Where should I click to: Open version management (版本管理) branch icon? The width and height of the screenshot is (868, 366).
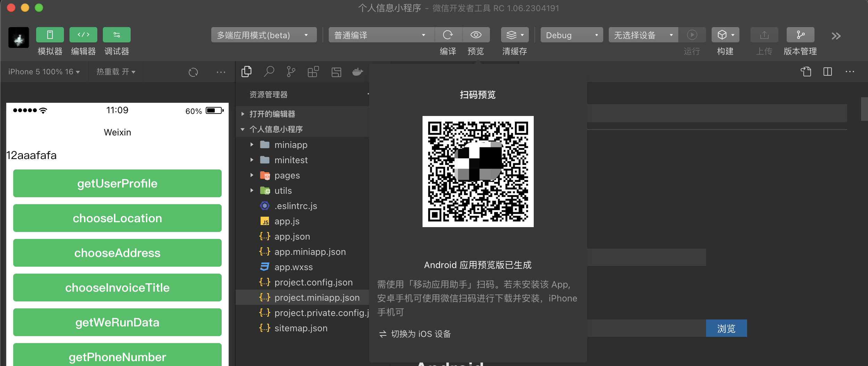[800, 35]
